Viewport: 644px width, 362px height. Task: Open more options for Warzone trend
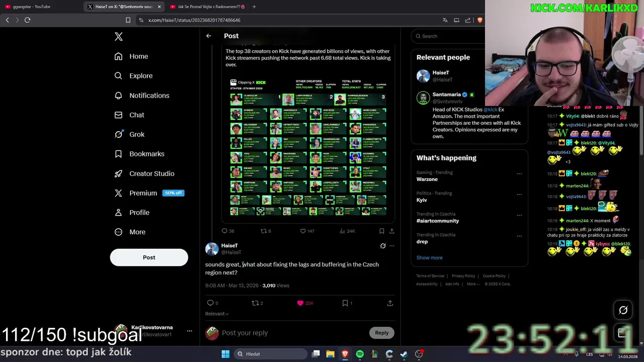coord(519,174)
